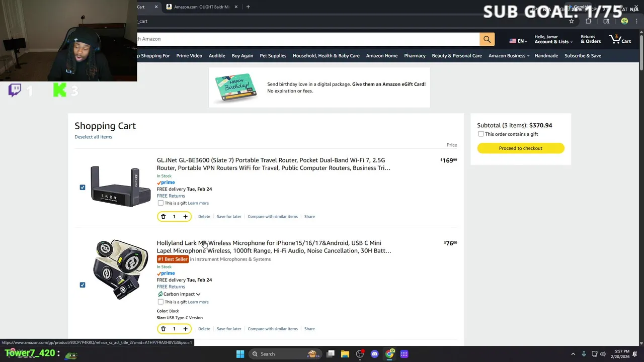
Task: Show hidden system tray icons
Action: [573, 354]
